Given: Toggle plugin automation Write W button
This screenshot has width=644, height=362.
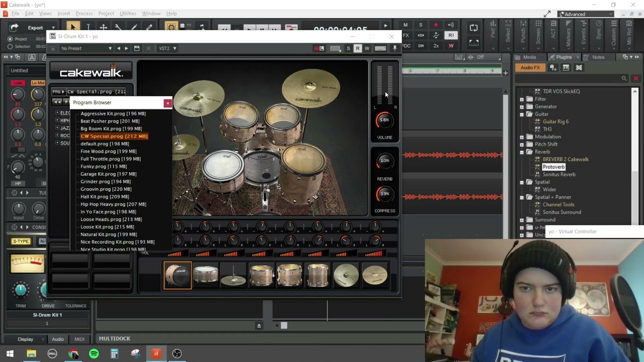Looking at the screenshot, I should pyautogui.click(x=367, y=48).
